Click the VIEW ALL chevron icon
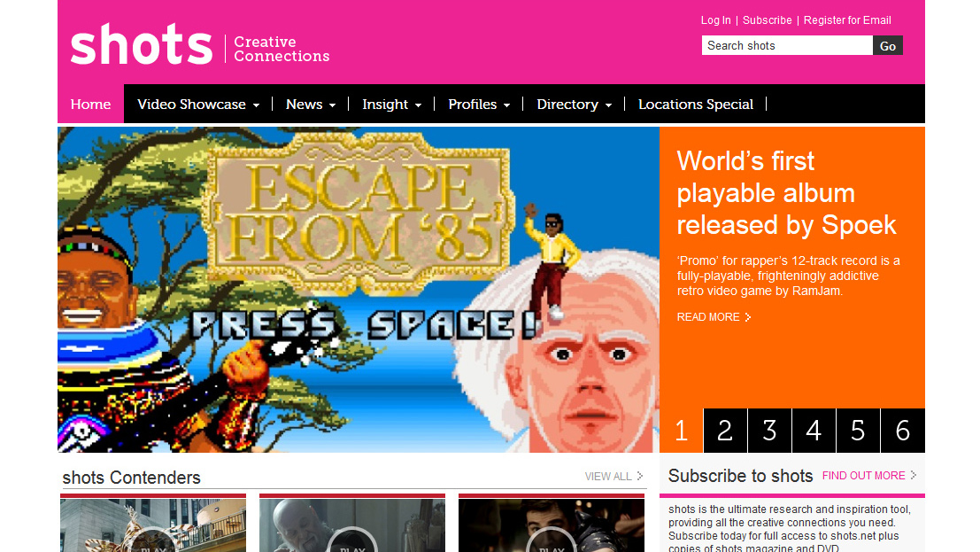980x552 pixels. [639, 477]
